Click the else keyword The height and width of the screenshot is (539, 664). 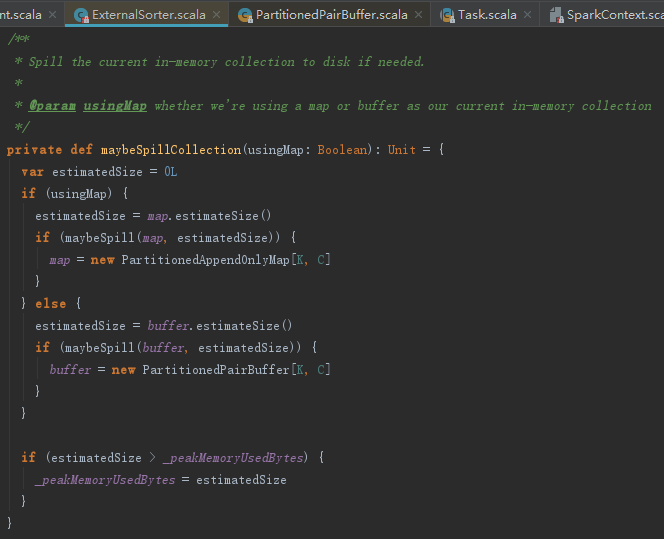click(x=51, y=304)
